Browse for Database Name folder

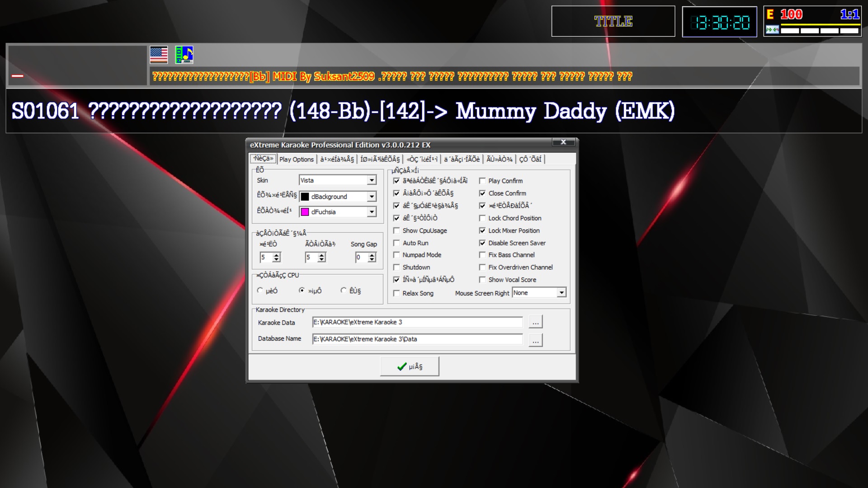click(x=535, y=340)
